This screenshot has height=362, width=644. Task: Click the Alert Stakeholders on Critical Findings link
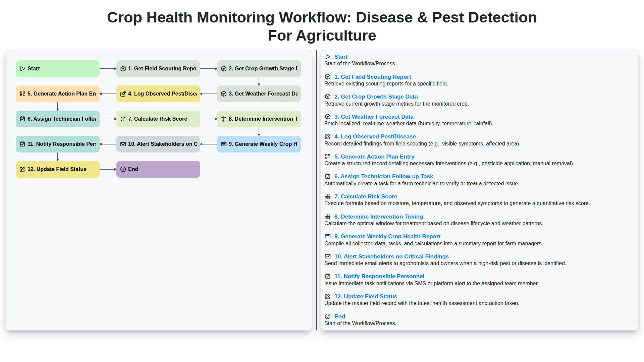tap(391, 256)
